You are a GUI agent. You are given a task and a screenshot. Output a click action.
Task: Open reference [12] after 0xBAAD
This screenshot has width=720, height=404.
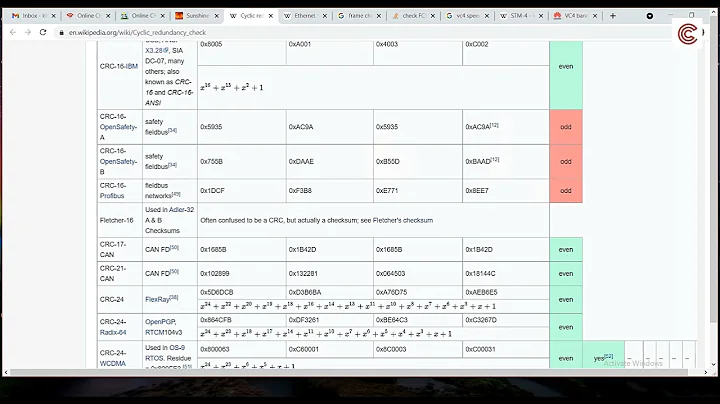[x=495, y=159]
